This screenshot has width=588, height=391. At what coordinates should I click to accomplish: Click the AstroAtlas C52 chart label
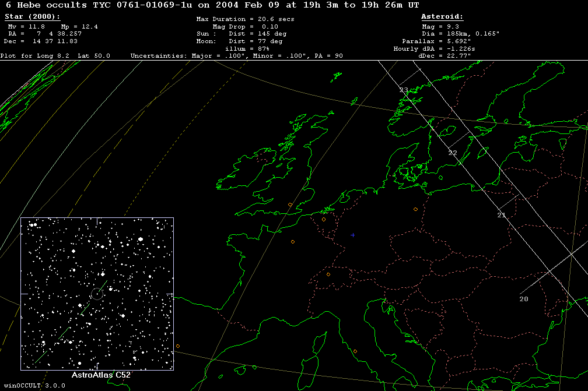(x=97, y=375)
